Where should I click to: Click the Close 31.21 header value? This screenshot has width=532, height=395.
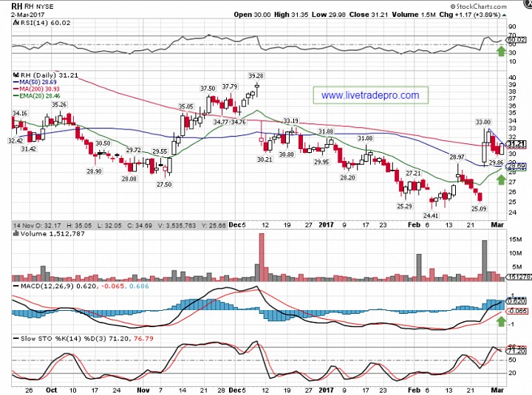click(369, 15)
